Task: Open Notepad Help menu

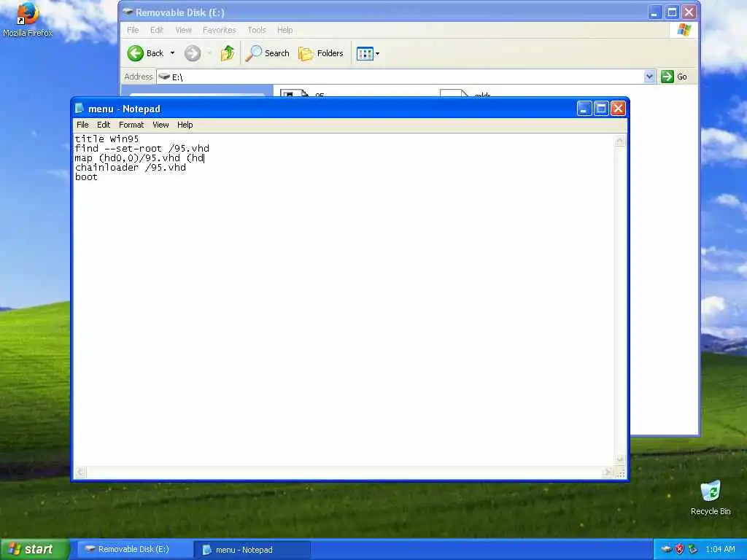Action: tap(185, 125)
